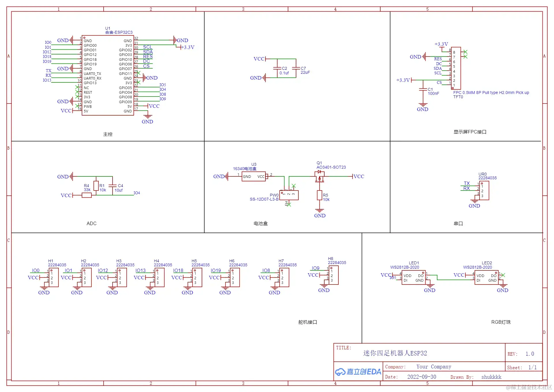Select the LED2 WS2812B component

pyautogui.click(x=486, y=278)
